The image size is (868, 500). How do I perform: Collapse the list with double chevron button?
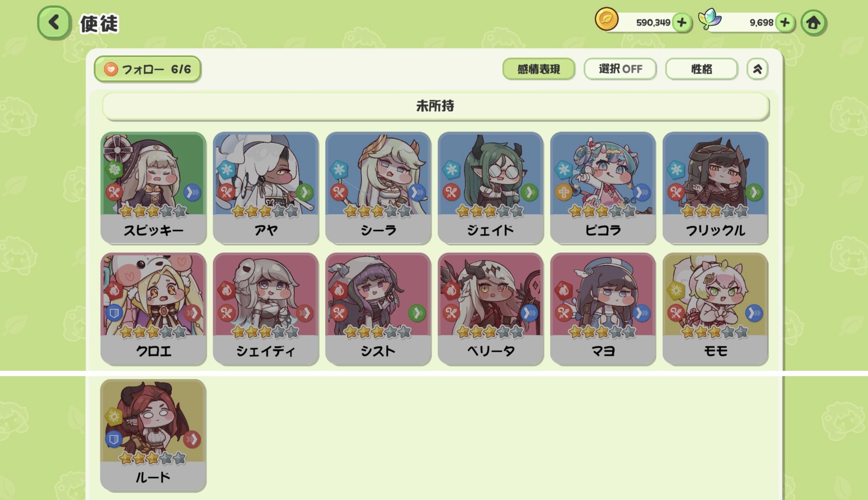tap(757, 69)
